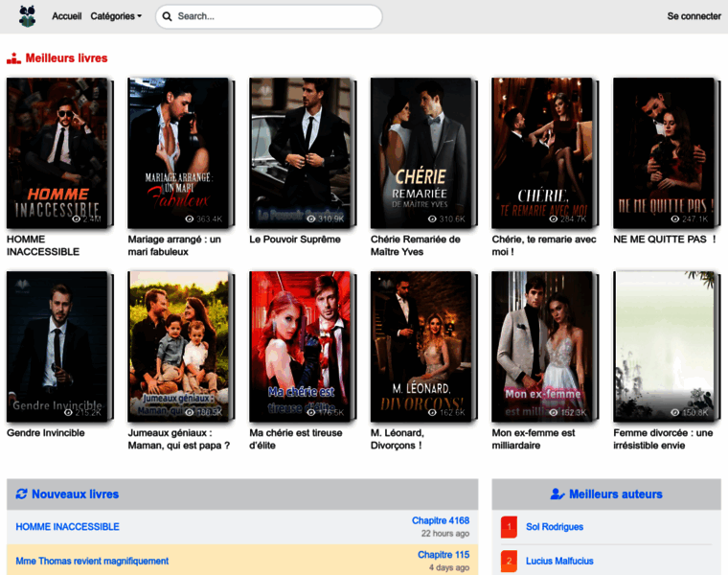The width and height of the screenshot is (728, 575).
Task: Click title 'Ma chérie est tireuse d'élite'
Action: pyautogui.click(x=296, y=439)
